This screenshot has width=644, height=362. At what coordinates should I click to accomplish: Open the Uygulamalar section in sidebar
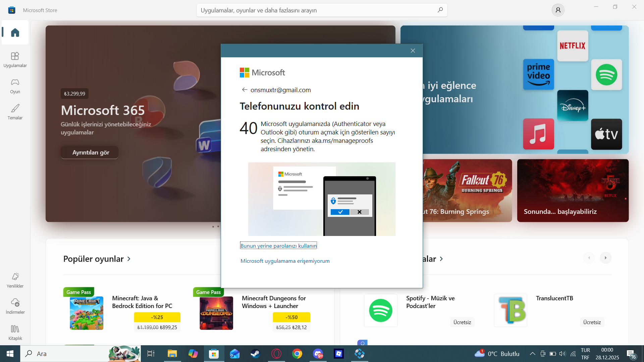click(15, 60)
